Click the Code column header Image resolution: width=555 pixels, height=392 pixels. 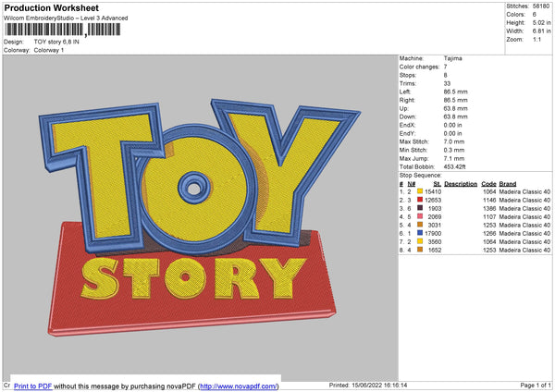(x=488, y=184)
